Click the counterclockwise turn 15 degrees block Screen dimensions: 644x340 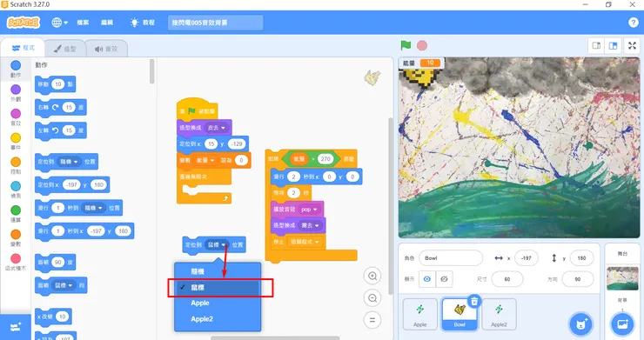point(61,130)
